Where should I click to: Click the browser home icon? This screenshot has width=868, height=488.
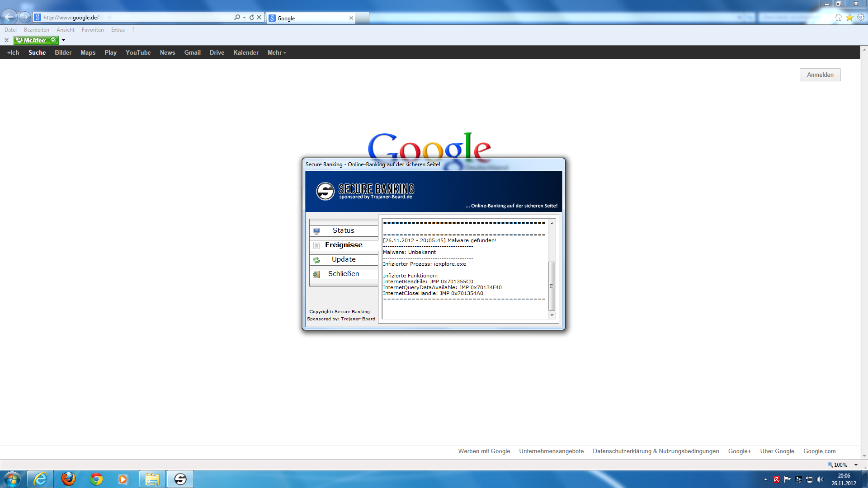(839, 18)
